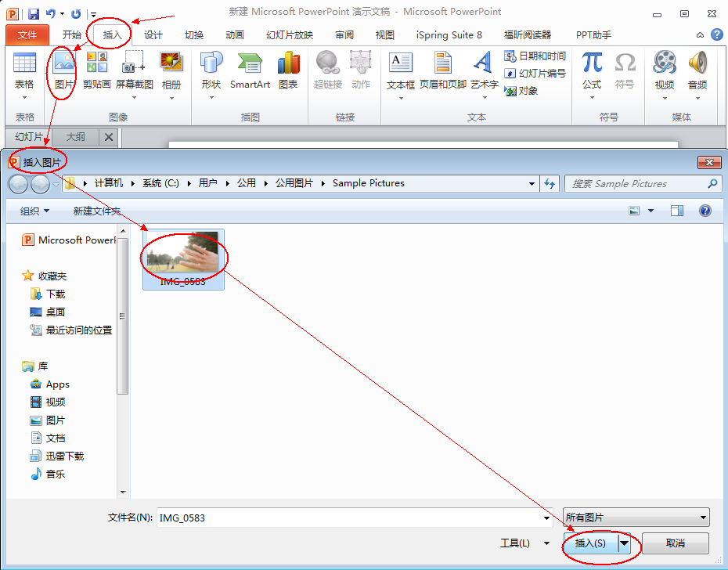Insert 对象 object

pos(521,91)
